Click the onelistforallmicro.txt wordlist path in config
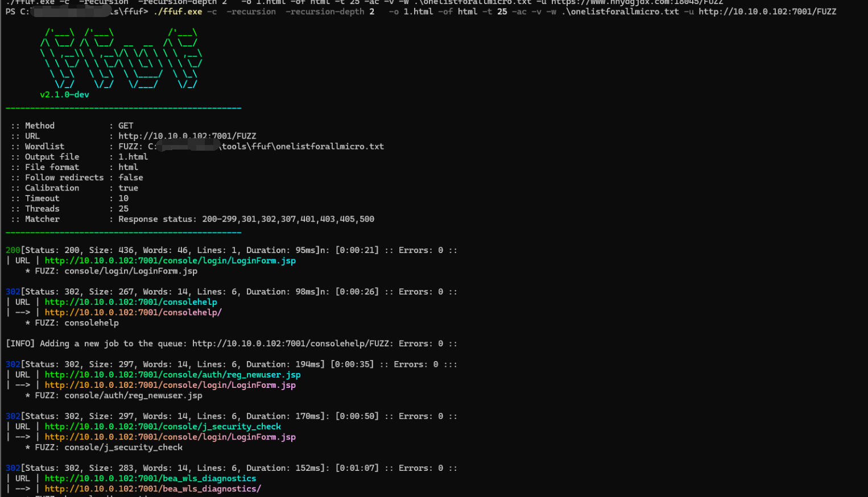This screenshot has width=868, height=497. coord(303,147)
